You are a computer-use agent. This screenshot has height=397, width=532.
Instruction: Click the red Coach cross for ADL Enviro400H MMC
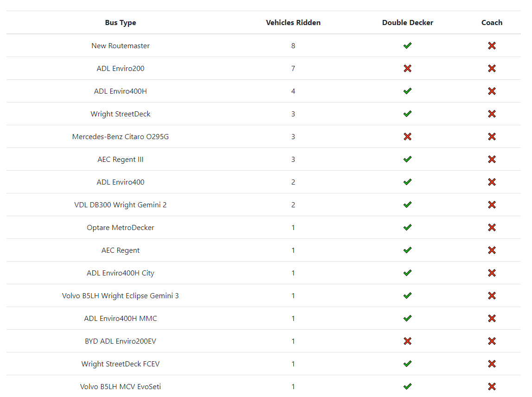coord(492,318)
